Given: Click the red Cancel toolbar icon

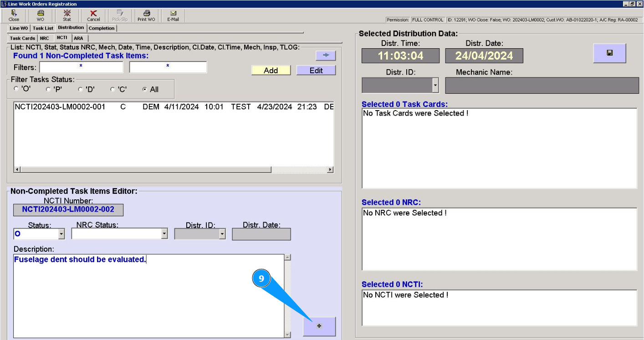Looking at the screenshot, I should tap(93, 15).
